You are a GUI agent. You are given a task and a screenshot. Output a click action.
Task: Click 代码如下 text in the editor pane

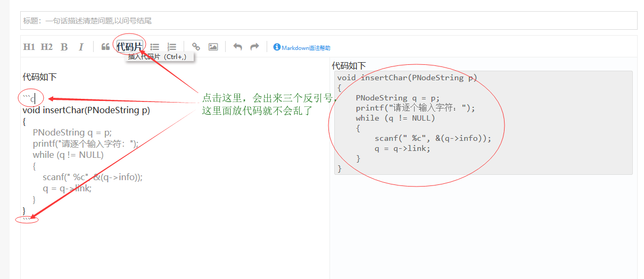coord(40,77)
